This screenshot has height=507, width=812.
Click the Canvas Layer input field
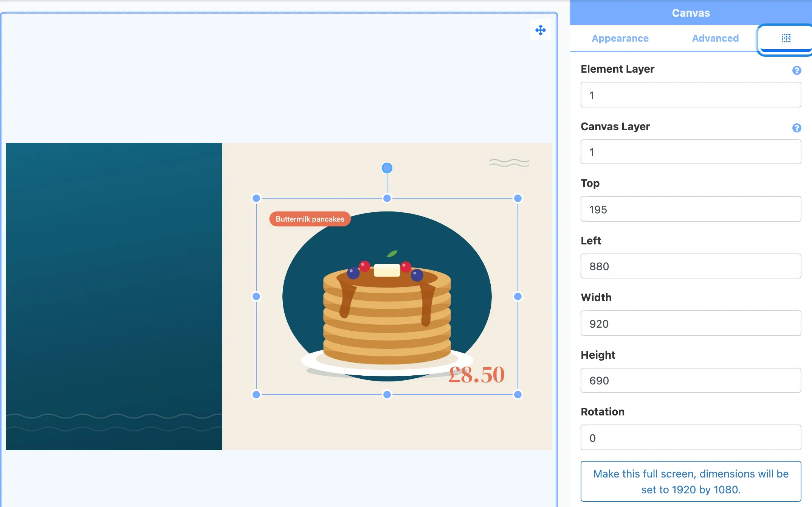[691, 152]
